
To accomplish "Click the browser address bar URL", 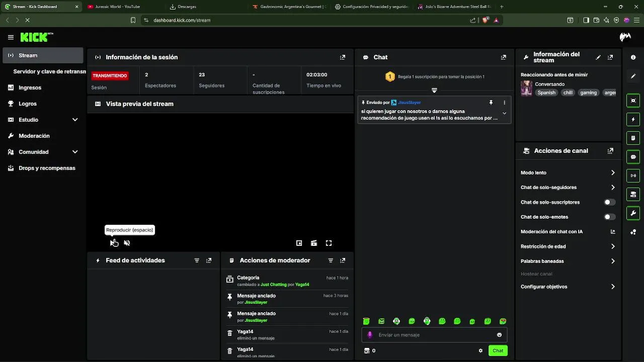I will pyautogui.click(x=182, y=20).
